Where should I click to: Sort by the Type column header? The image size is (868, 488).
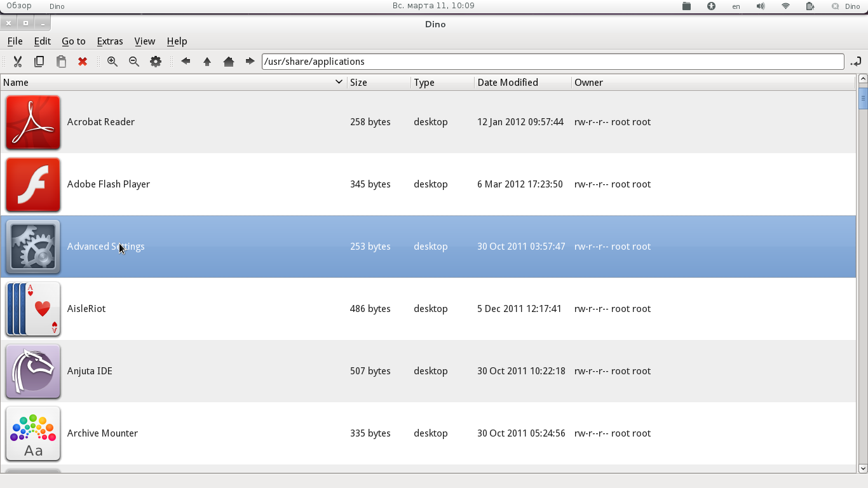(442, 83)
